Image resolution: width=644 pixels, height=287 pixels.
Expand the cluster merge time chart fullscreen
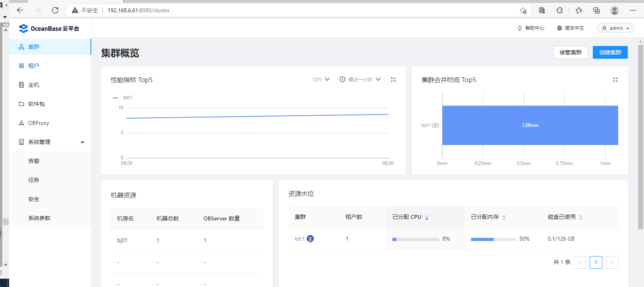tap(615, 80)
